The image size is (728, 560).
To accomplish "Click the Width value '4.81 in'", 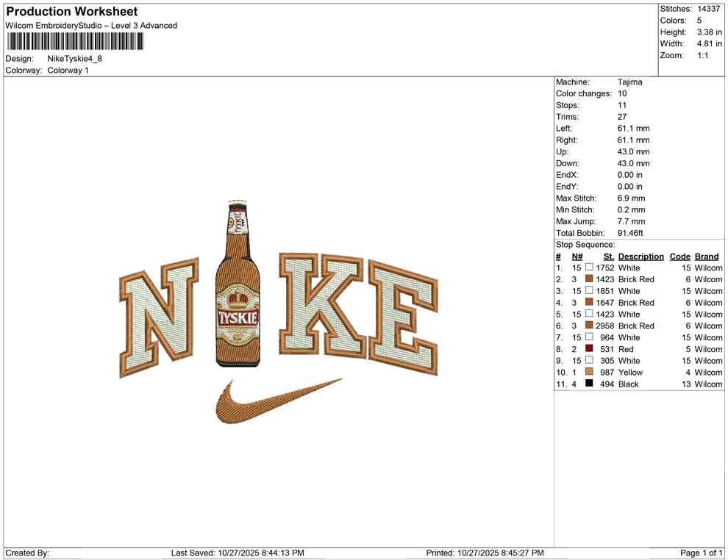I will [710, 43].
